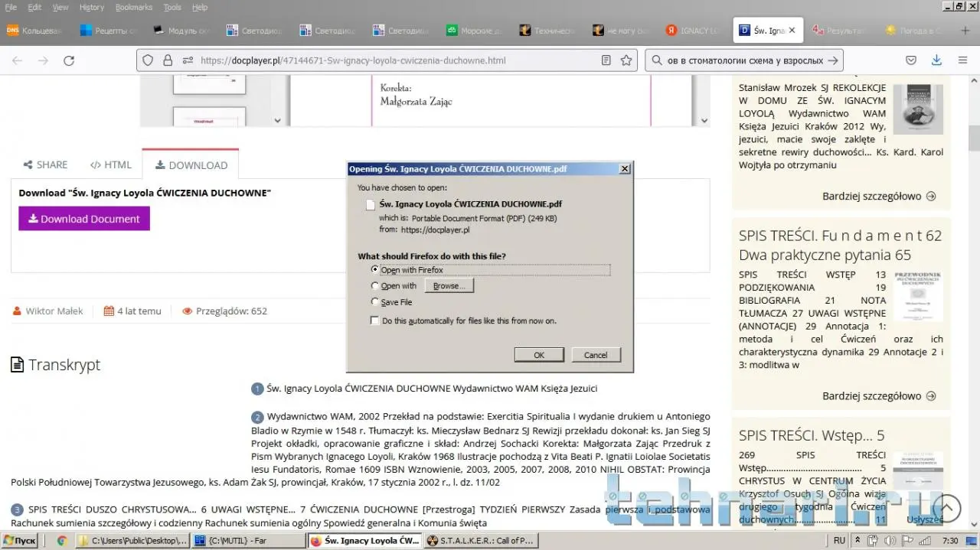Select the Save File radio option
This screenshot has width=980, height=550.
pos(374,302)
